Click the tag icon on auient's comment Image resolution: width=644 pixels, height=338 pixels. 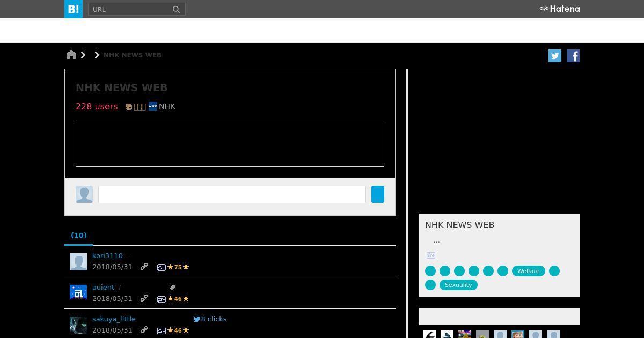173,288
